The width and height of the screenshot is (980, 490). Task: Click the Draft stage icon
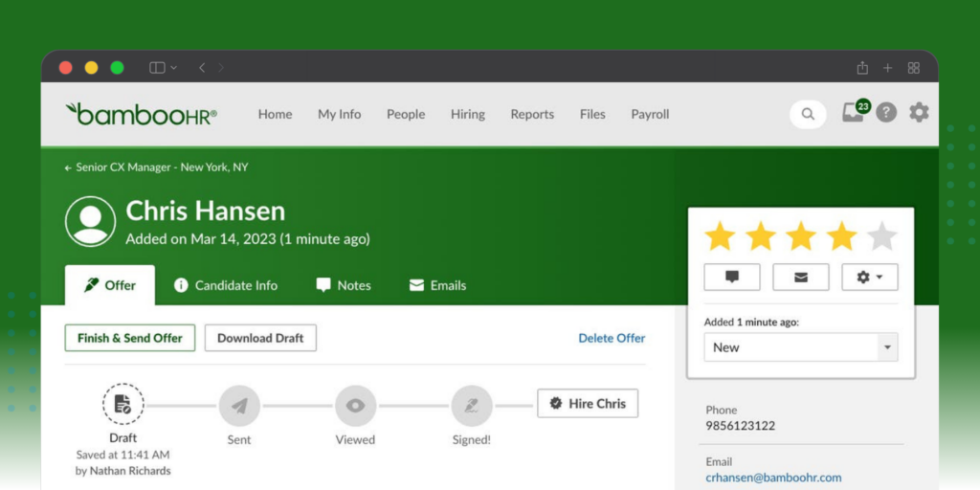pyautogui.click(x=123, y=404)
